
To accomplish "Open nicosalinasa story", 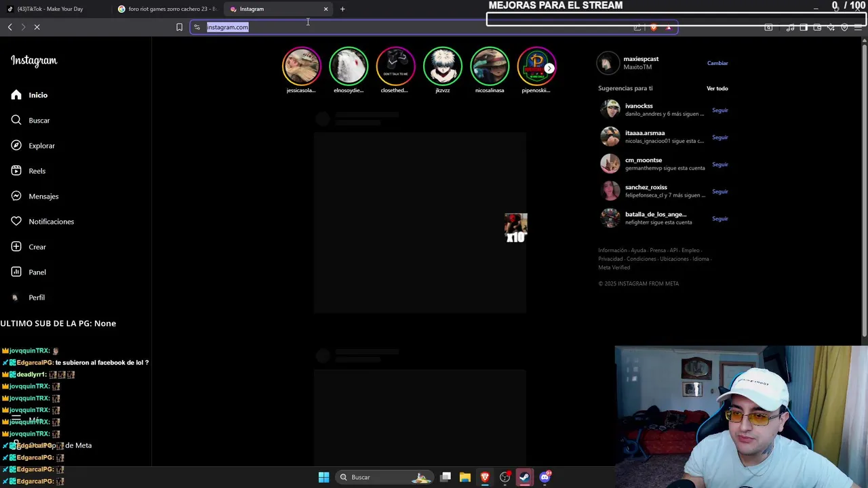I will [490, 66].
